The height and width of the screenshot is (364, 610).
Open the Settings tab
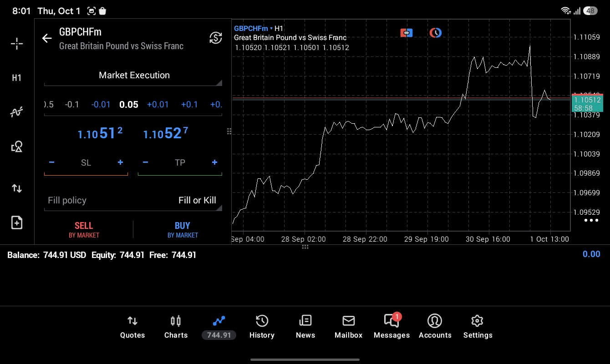478,328
